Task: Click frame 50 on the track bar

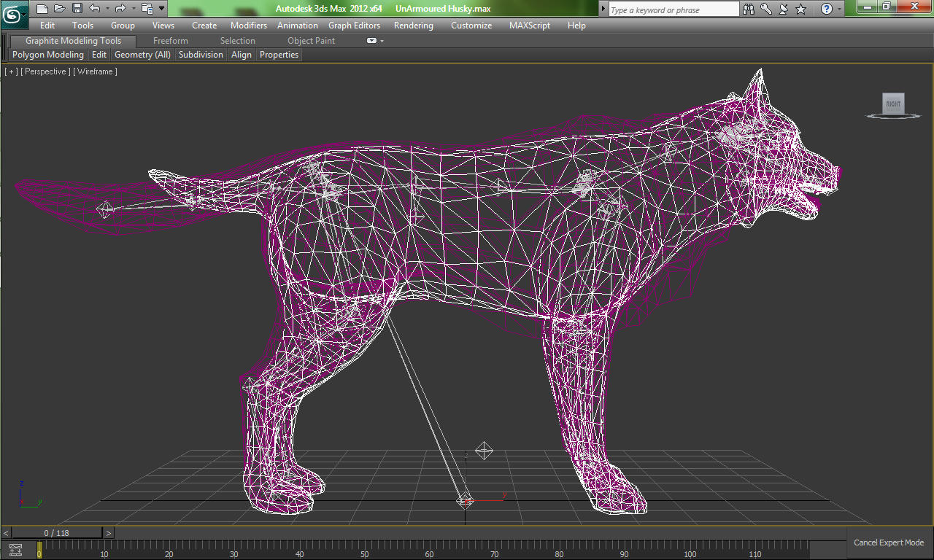Action: 365,550
